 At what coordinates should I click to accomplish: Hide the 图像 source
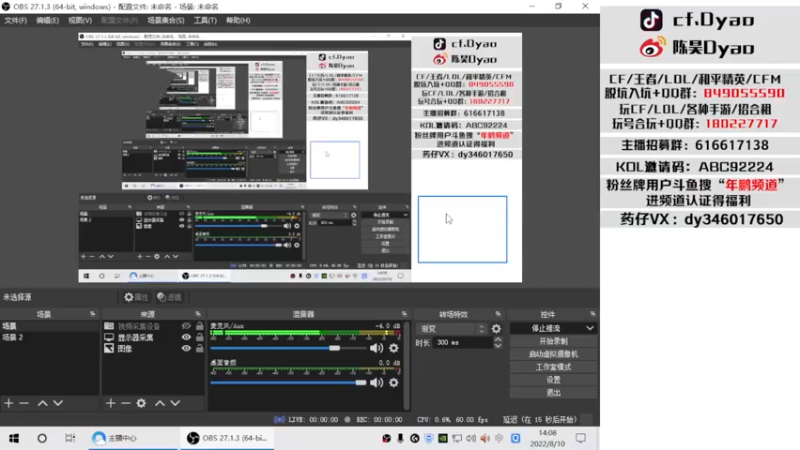[x=186, y=348]
